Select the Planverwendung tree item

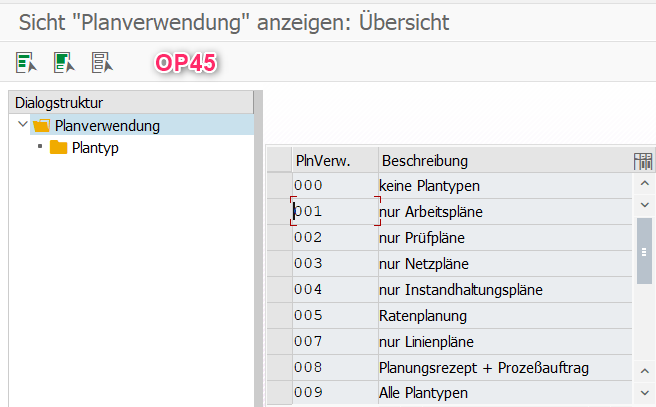tap(107, 125)
